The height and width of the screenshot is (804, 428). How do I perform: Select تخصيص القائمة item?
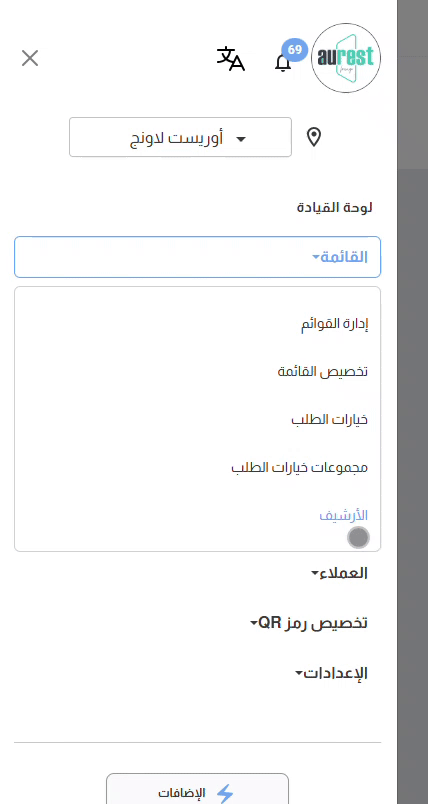tap(323, 372)
